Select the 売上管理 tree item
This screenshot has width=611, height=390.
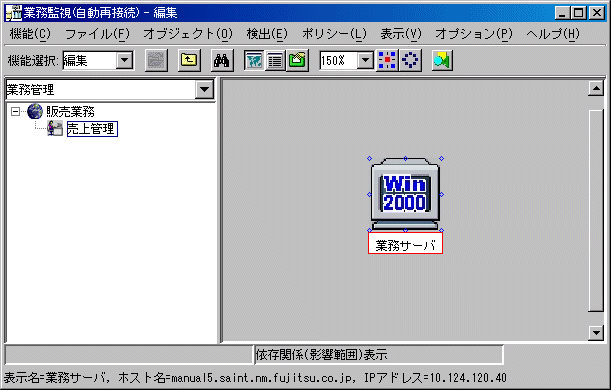tap(92, 129)
